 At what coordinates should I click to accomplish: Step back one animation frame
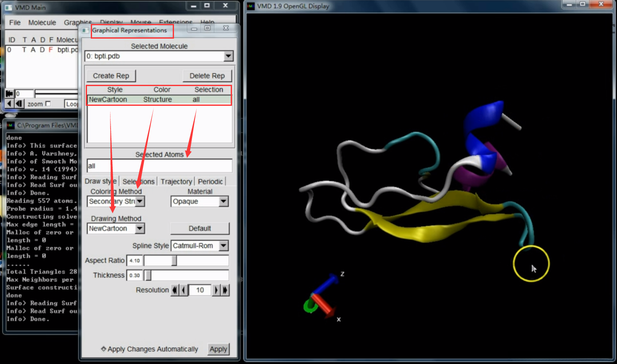(18, 104)
